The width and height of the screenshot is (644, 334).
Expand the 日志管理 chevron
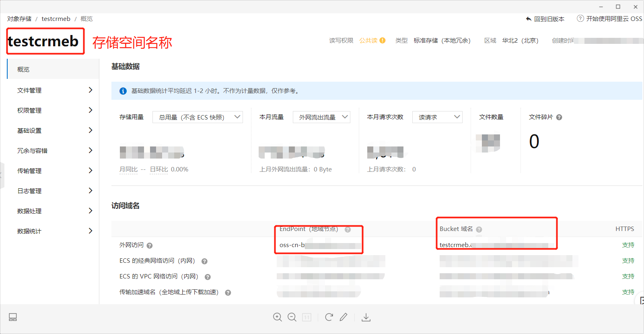point(91,191)
